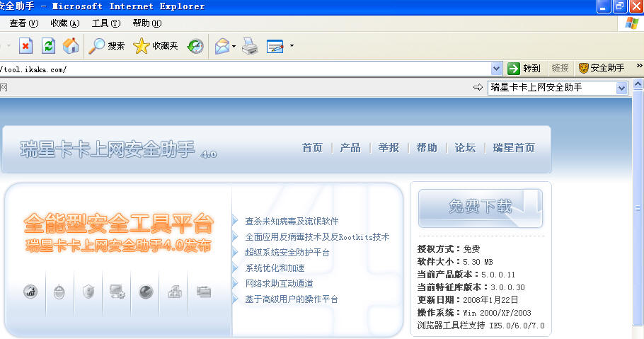Open 基于高级用户的操作平台 link
The height and width of the screenshot is (339, 644).
click(x=291, y=299)
